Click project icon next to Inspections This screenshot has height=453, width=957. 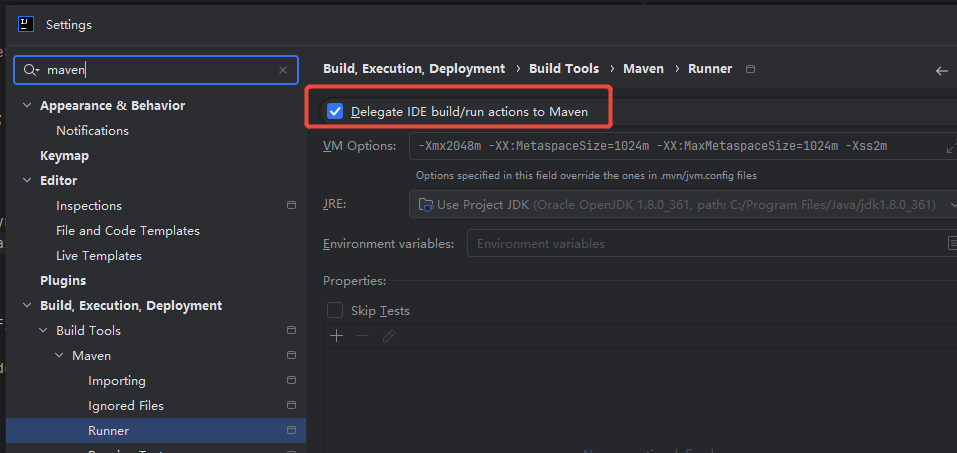coord(292,206)
